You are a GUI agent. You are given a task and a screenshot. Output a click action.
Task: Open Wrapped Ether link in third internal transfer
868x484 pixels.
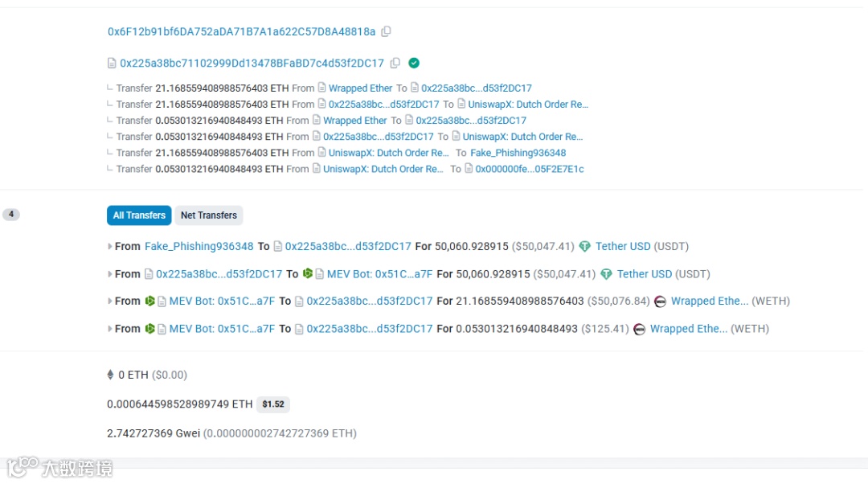(355, 120)
